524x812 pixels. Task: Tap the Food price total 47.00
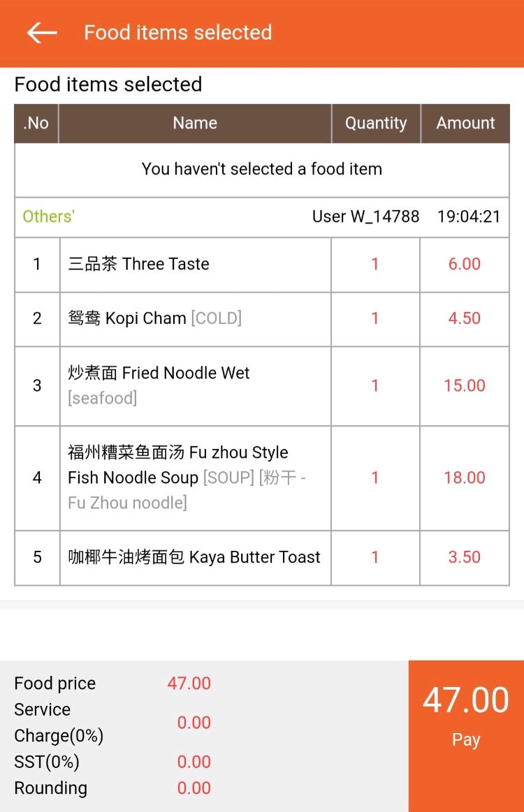[189, 684]
